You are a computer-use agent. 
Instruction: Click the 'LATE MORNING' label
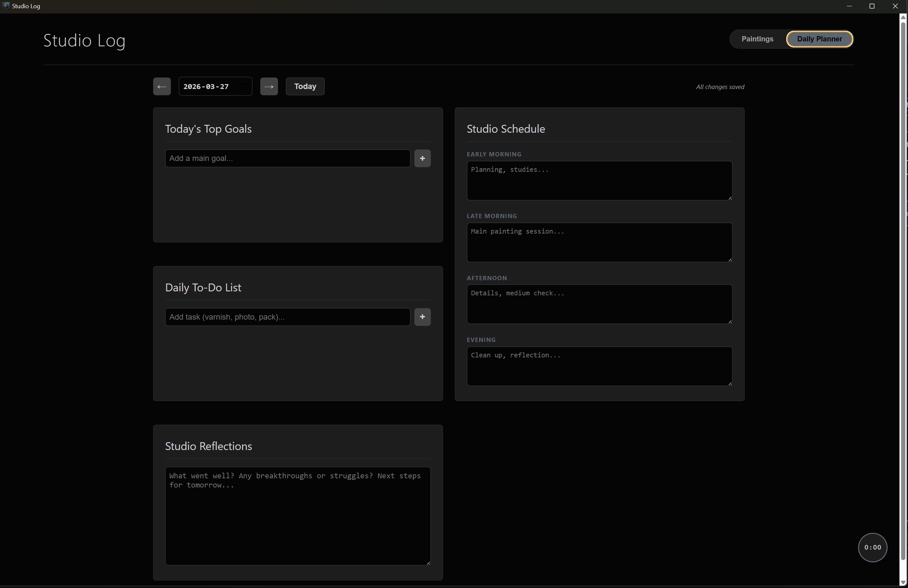click(x=492, y=216)
